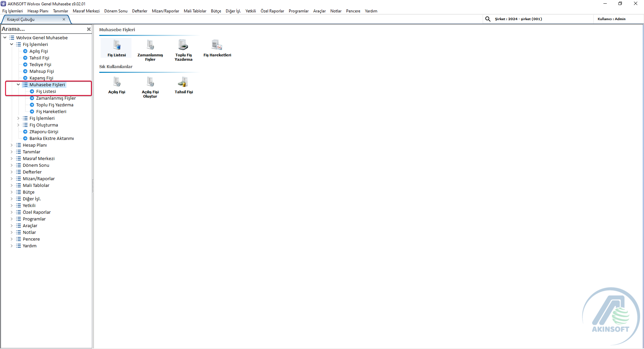This screenshot has width=644, height=349.
Task: Open the Masraf Merkezi menu
Action: point(86,11)
